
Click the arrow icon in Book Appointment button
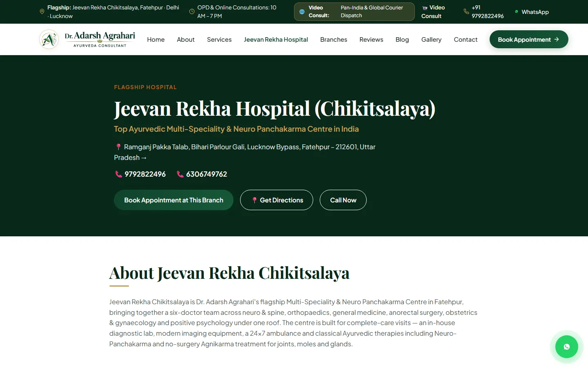pos(557,39)
